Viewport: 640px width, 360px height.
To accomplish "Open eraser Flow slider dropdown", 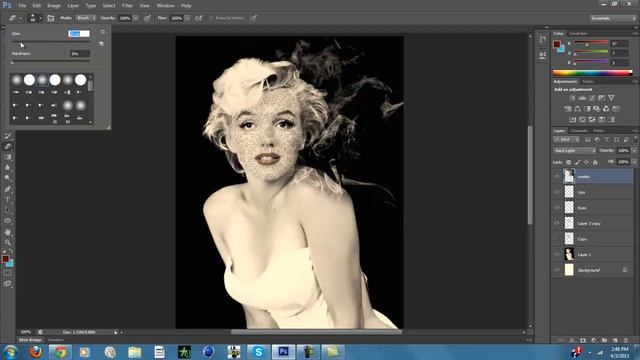I will [187, 18].
